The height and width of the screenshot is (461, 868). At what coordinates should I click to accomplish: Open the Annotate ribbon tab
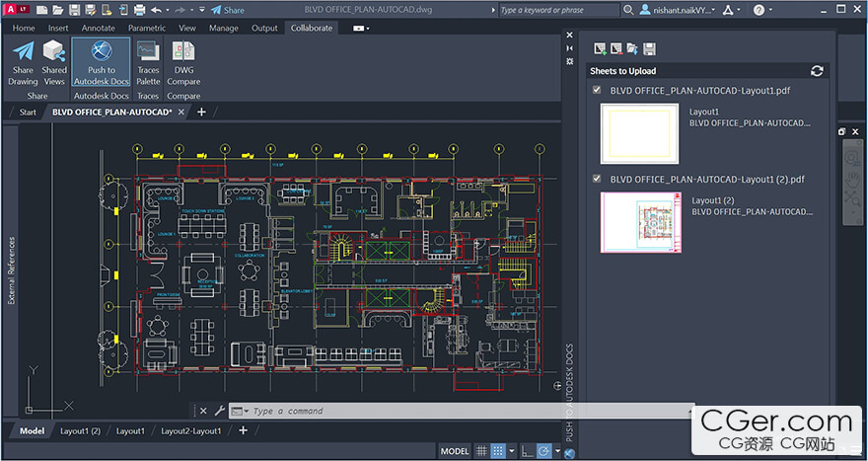pos(98,28)
